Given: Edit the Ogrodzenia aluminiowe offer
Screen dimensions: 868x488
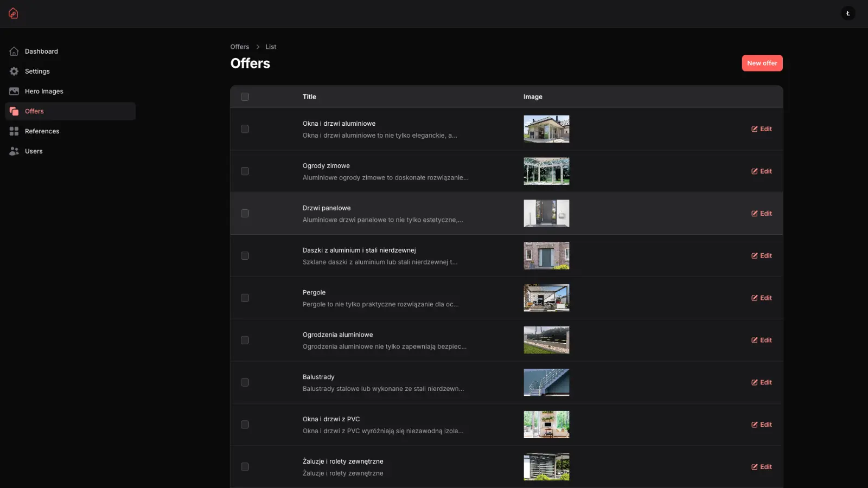Looking at the screenshot, I should pos(762,341).
